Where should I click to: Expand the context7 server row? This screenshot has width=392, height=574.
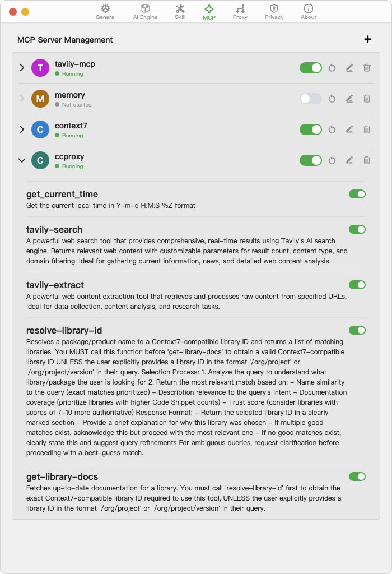(22, 129)
